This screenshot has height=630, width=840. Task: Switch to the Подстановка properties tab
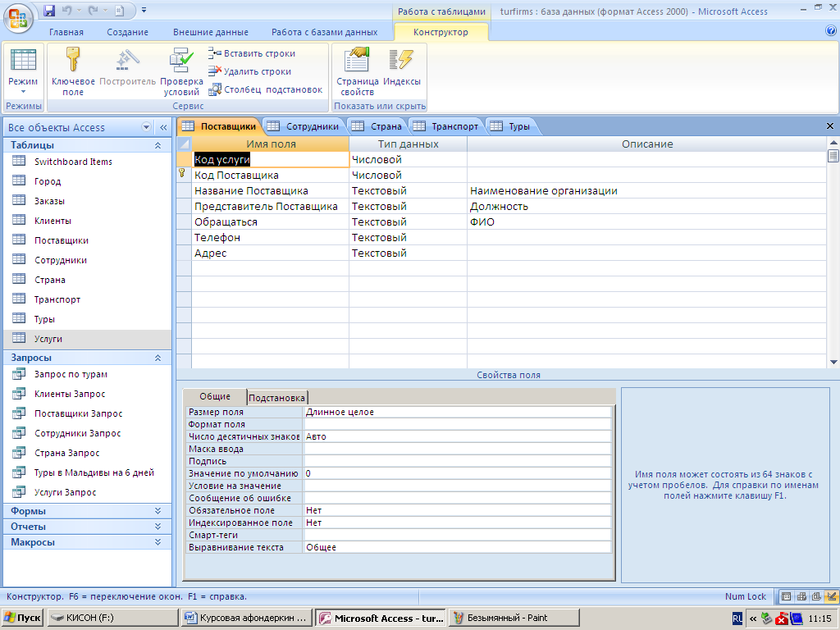click(277, 396)
